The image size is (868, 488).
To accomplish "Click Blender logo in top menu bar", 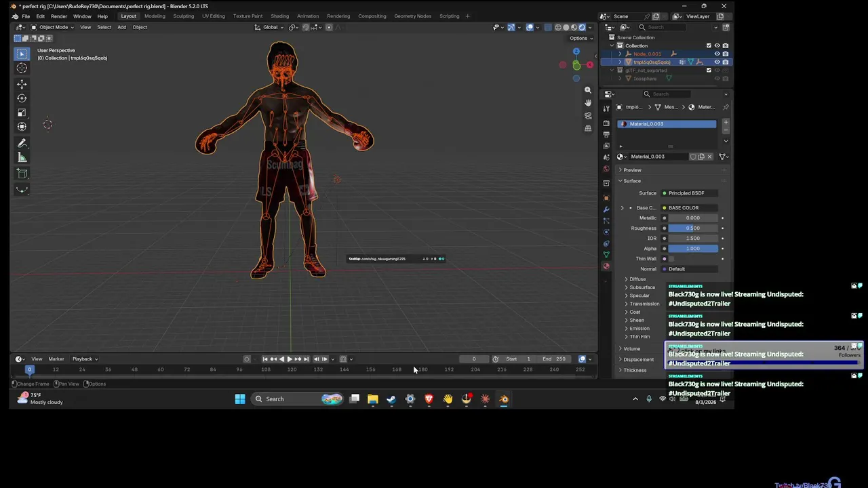I will pyautogui.click(x=15, y=16).
